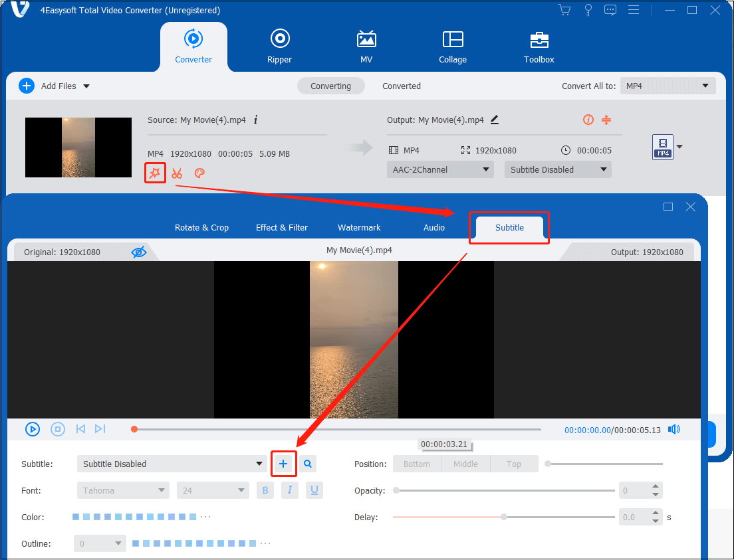Image resolution: width=734 pixels, height=560 pixels.
Task: Maximize the subtitle editor window
Action: [x=668, y=207]
